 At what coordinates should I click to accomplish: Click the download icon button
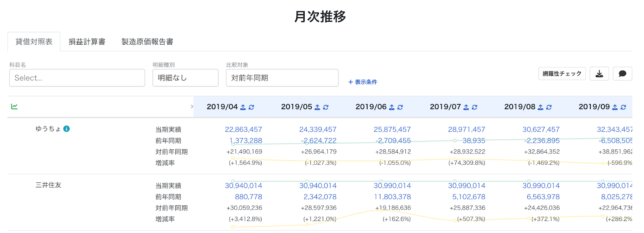pos(599,74)
